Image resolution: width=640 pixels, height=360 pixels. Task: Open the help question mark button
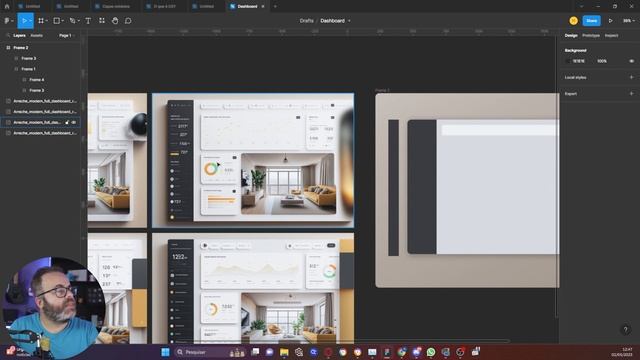pyautogui.click(x=625, y=330)
